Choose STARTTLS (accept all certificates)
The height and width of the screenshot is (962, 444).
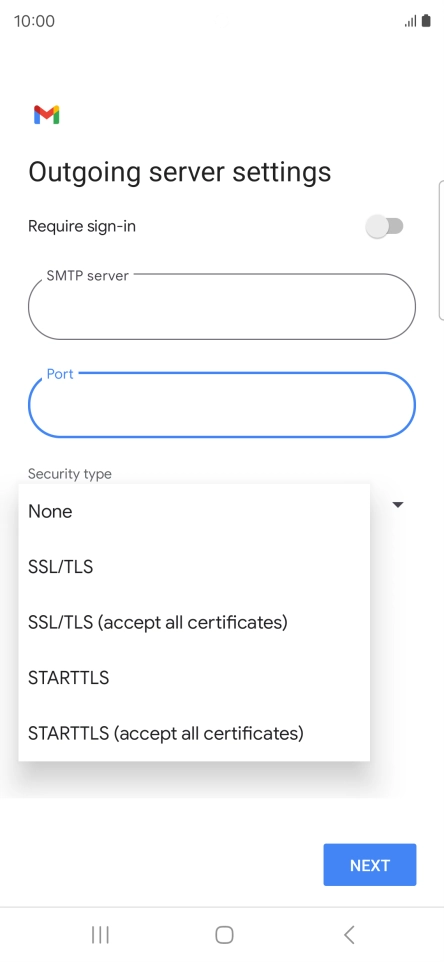(x=194, y=733)
